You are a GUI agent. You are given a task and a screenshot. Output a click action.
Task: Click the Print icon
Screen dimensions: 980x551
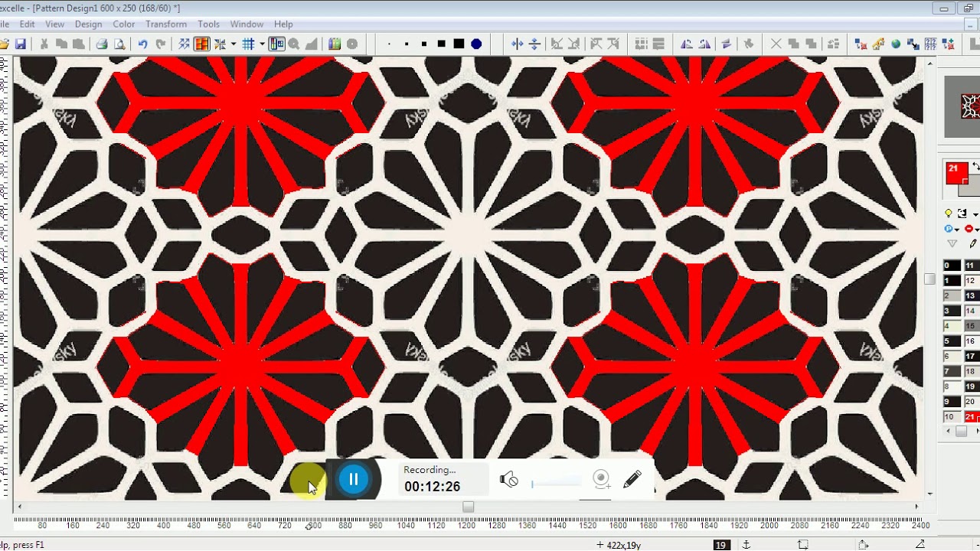(101, 44)
